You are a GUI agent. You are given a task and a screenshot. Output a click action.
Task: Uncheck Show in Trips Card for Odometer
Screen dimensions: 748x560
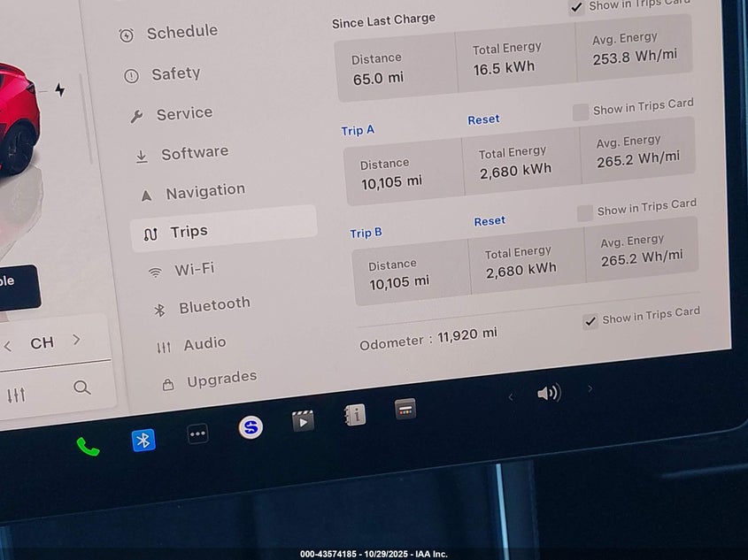click(590, 321)
